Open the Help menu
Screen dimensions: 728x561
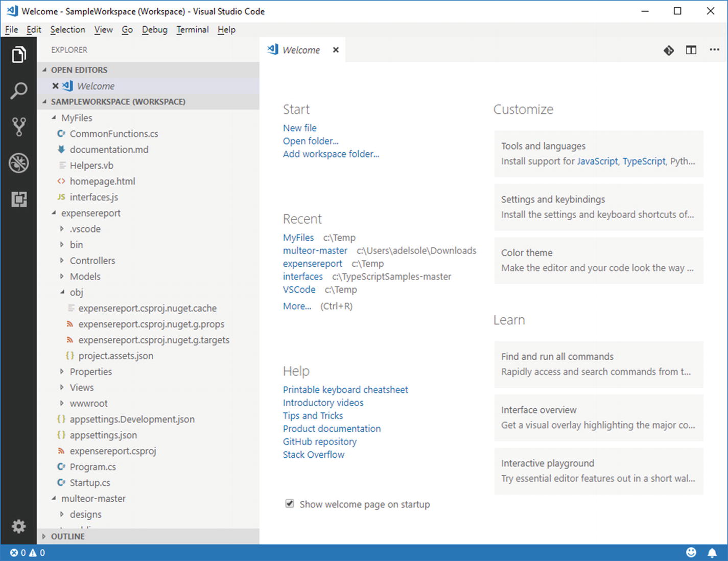226,30
